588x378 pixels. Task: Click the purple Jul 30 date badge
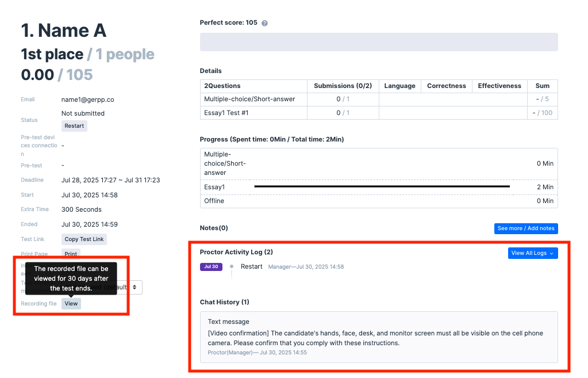click(x=211, y=267)
